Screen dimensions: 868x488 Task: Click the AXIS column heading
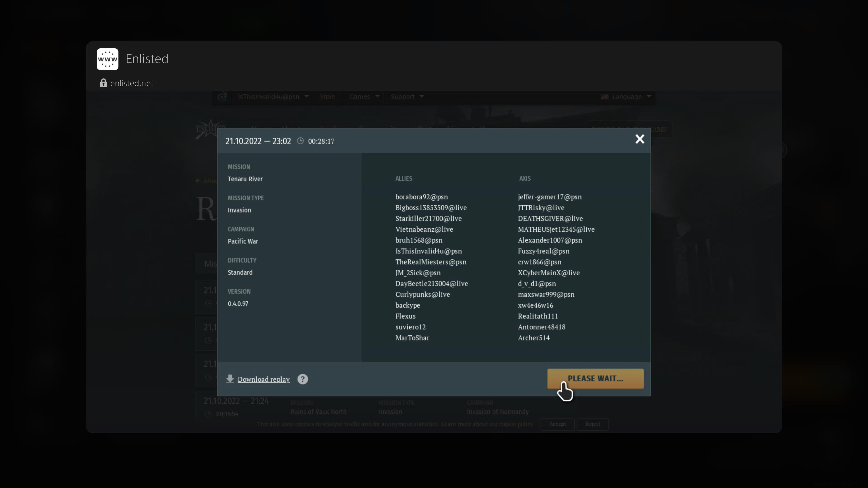click(x=525, y=178)
